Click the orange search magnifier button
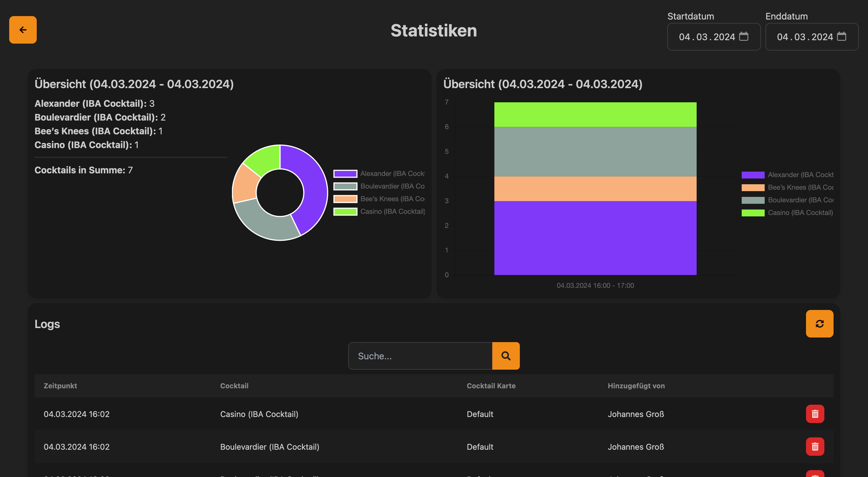This screenshot has width=868, height=477. 505,356
